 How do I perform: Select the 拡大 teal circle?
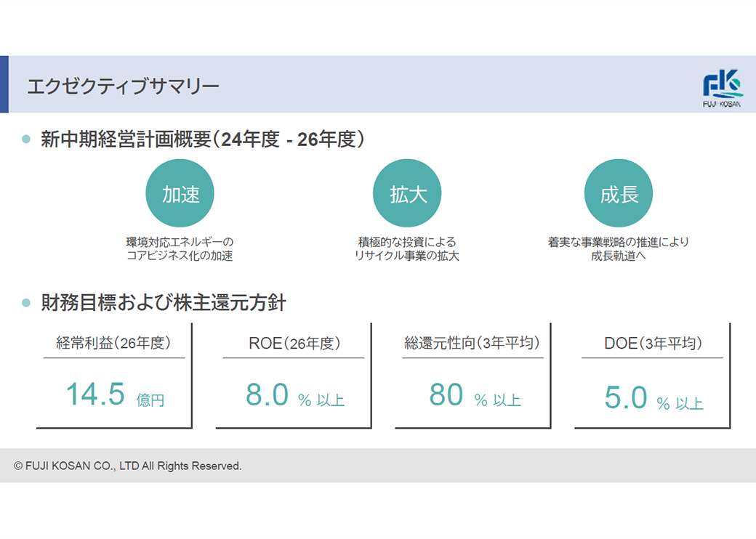tap(407, 194)
